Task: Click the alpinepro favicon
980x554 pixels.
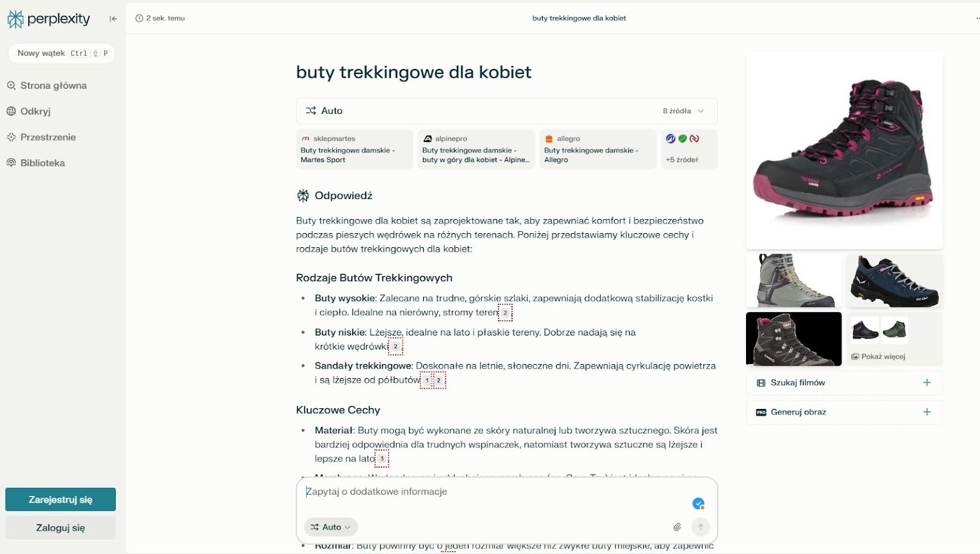Action: click(x=428, y=139)
